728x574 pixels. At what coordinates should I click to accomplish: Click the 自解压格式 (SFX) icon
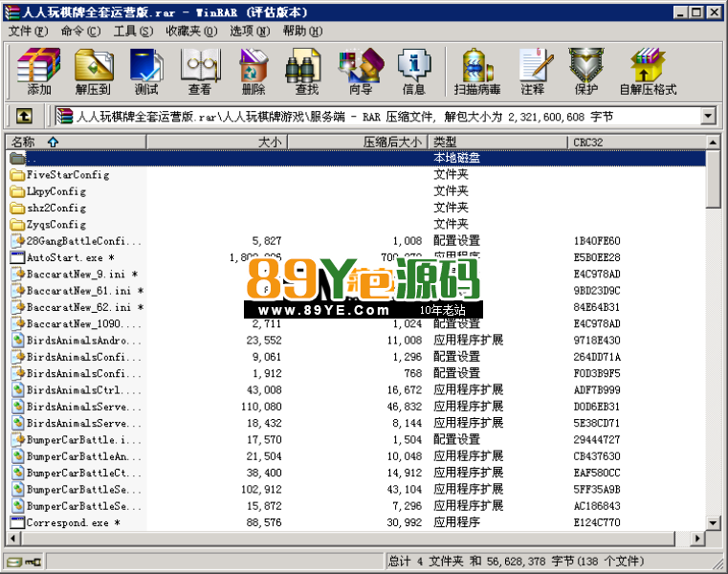pyautogui.click(x=648, y=72)
